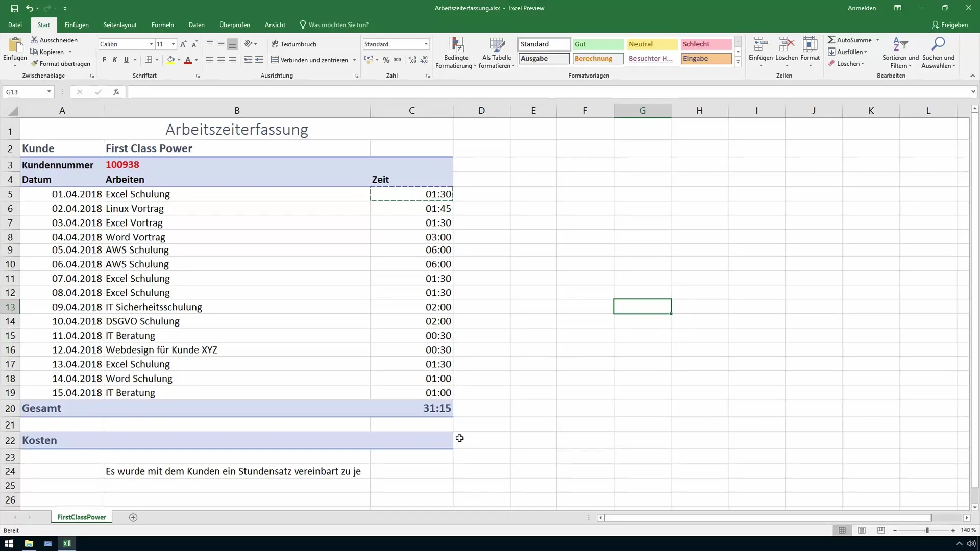Screen dimensions: 980x551
Task: Expand the formula bar
Action: [x=973, y=92]
